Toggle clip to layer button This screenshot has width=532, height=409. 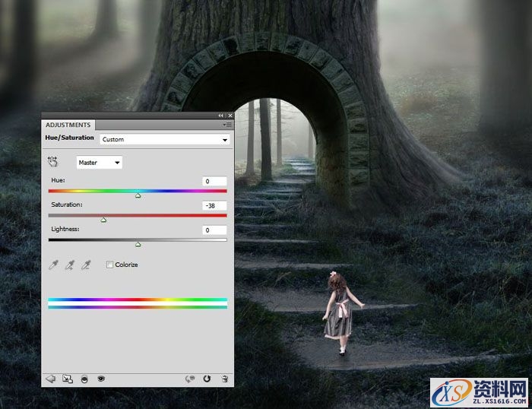[x=84, y=378]
